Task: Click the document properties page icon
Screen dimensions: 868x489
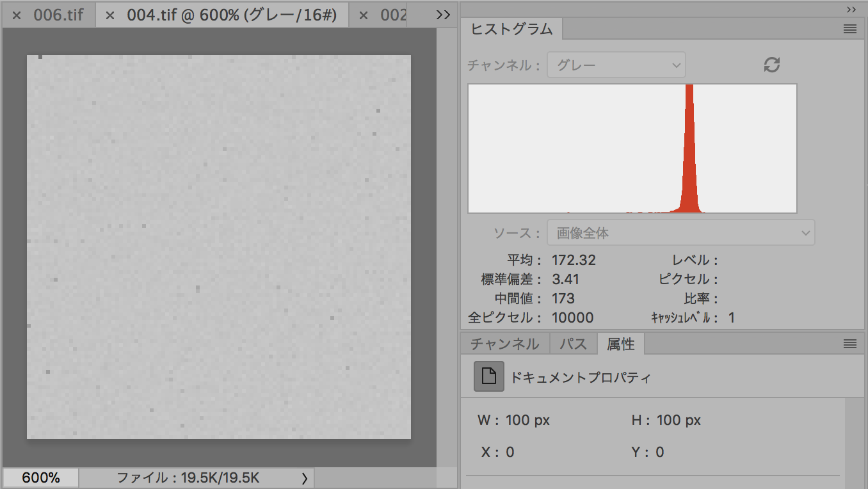Action: pos(488,376)
